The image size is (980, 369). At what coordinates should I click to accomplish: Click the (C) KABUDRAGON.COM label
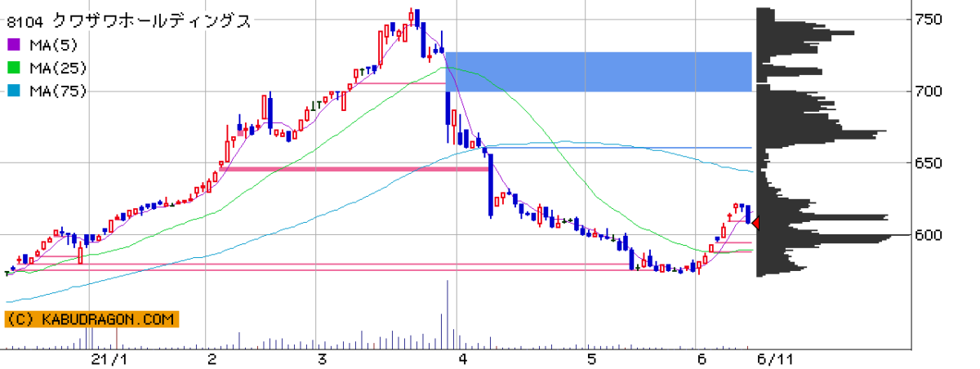pyautogui.click(x=91, y=320)
